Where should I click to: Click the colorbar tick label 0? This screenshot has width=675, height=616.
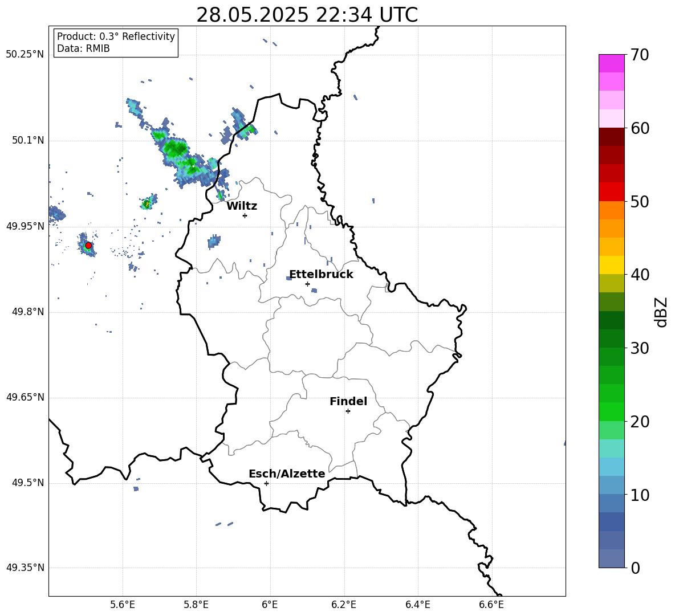636,568
